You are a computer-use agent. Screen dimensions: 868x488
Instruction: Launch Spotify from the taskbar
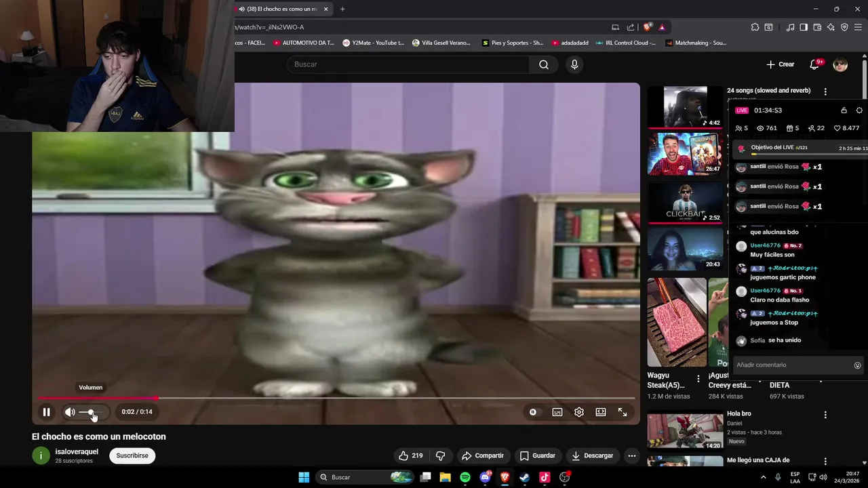[465, 477]
